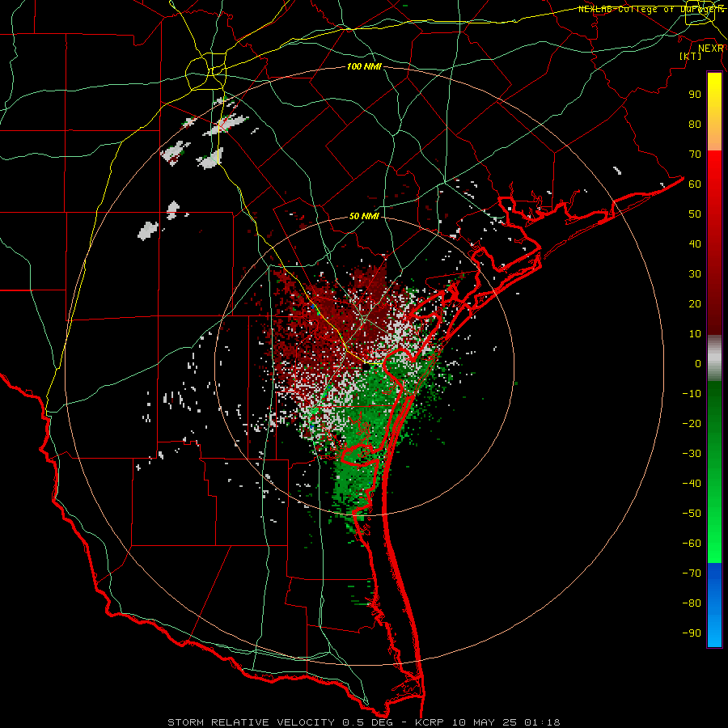Click the 90 value on the velocity scale
The width and height of the screenshot is (728, 728).
pyautogui.click(x=695, y=95)
